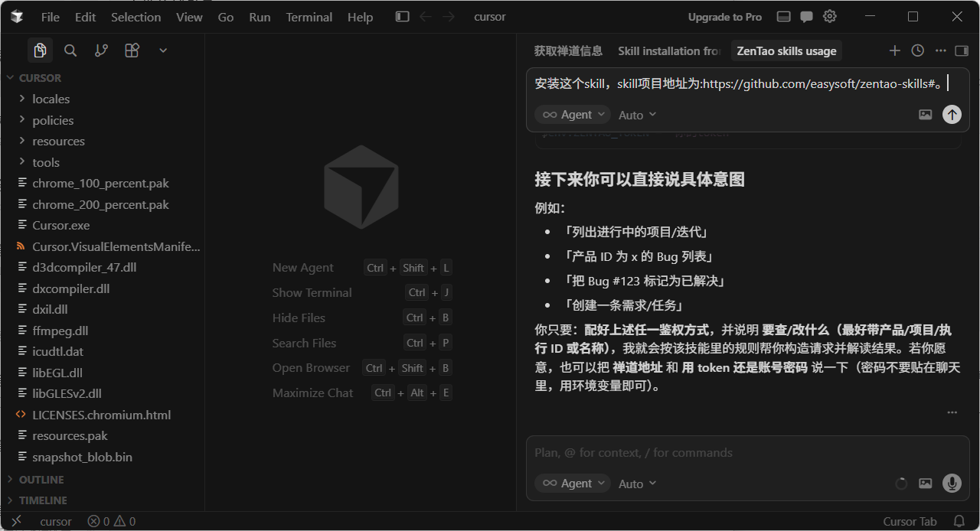
Task: Open Agent mode dropdown in top input
Action: (573, 115)
